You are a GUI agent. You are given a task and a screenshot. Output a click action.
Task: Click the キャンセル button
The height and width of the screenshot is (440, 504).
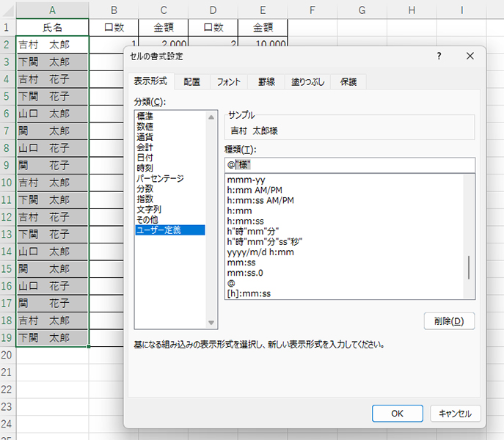(455, 413)
